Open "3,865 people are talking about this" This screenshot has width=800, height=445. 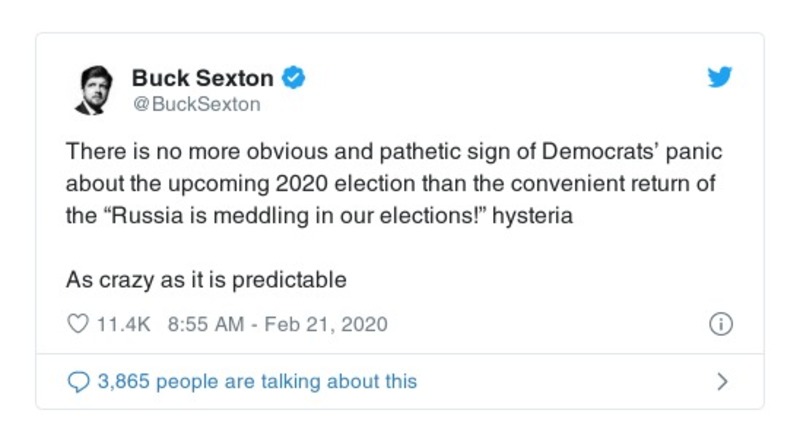click(x=257, y=381)
